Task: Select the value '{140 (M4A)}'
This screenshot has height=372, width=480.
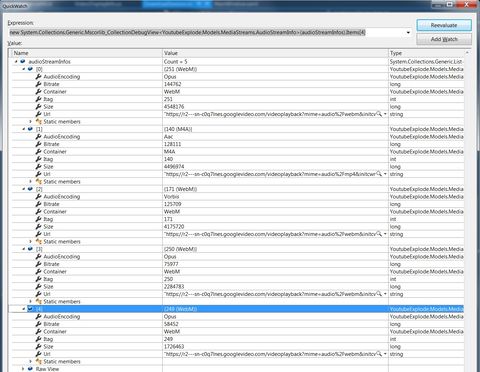Action: (178, 129)
